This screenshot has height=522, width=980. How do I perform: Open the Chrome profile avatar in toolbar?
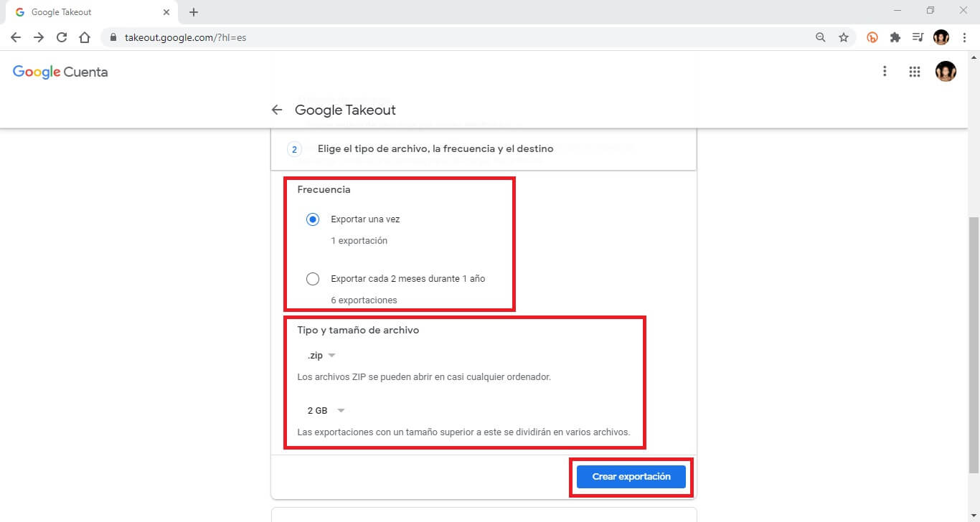pos(941,37)
